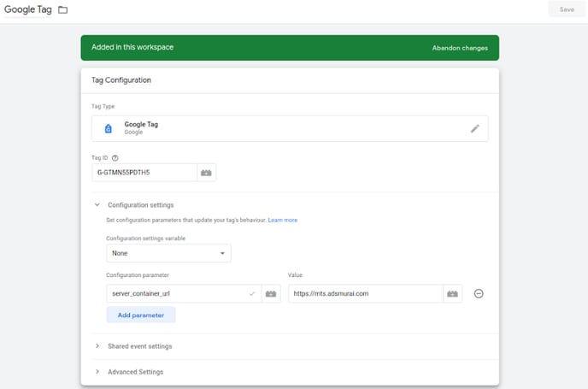Click the Add parameter button
This screenshot has height=389, width=588.
coord(141,315)
